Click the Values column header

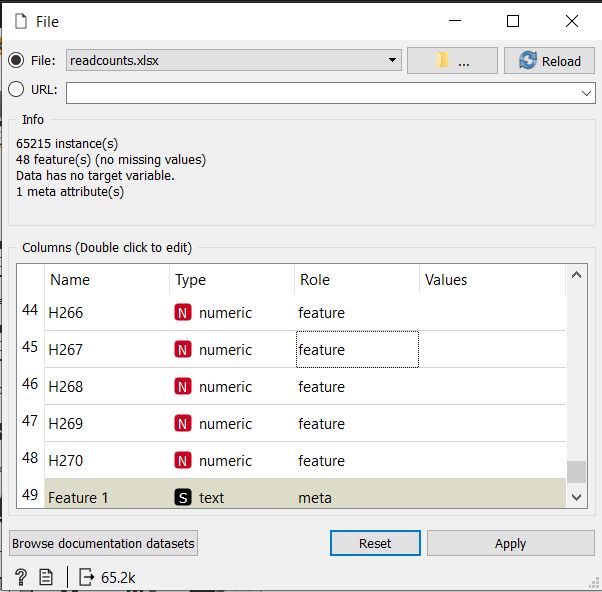[x=493, y=279]
